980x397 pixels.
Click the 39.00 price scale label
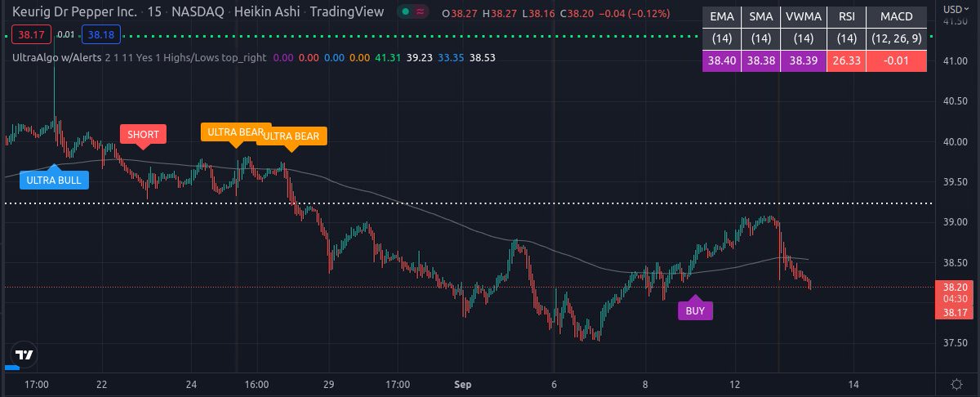pos(955,222)
